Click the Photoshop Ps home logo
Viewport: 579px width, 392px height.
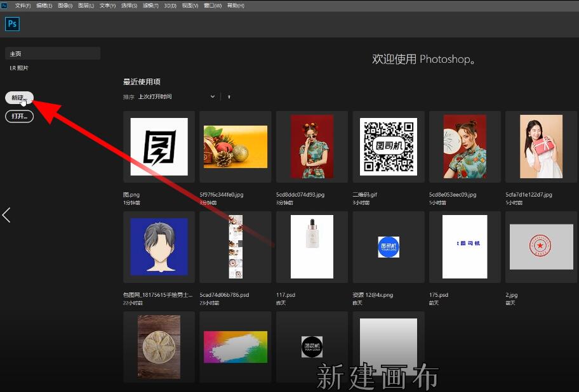point(12,24)
